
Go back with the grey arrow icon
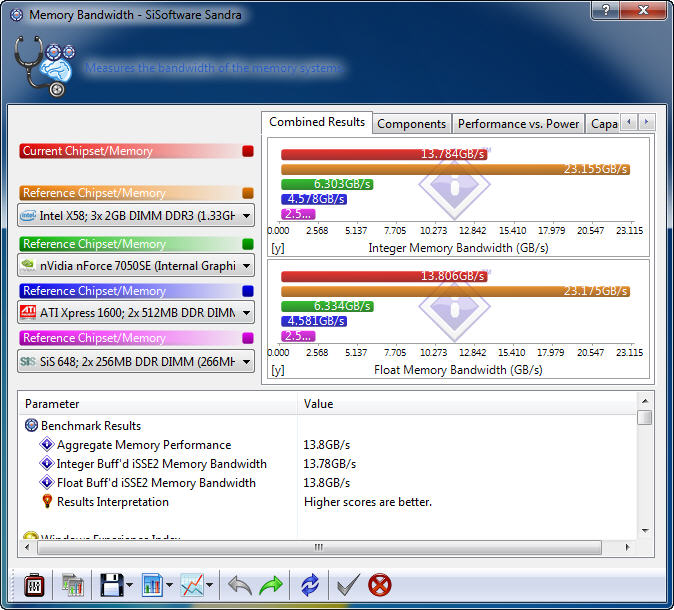pos(239,585)
